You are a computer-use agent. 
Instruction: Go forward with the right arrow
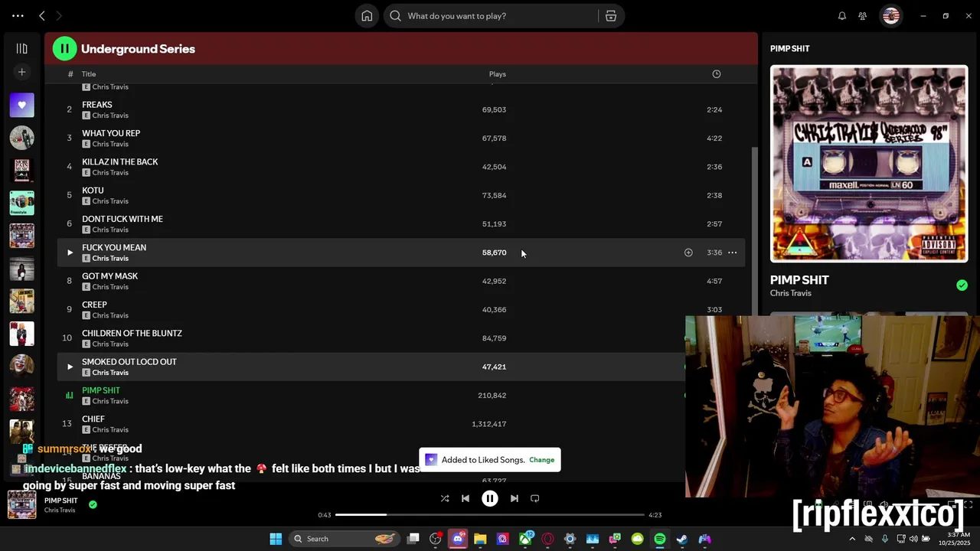point(59,16)
